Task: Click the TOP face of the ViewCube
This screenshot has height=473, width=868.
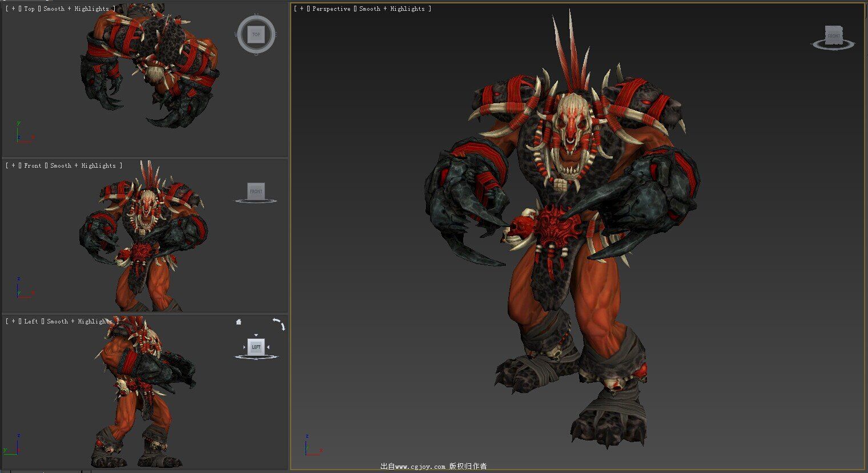Action: click(x=256, y=35)
